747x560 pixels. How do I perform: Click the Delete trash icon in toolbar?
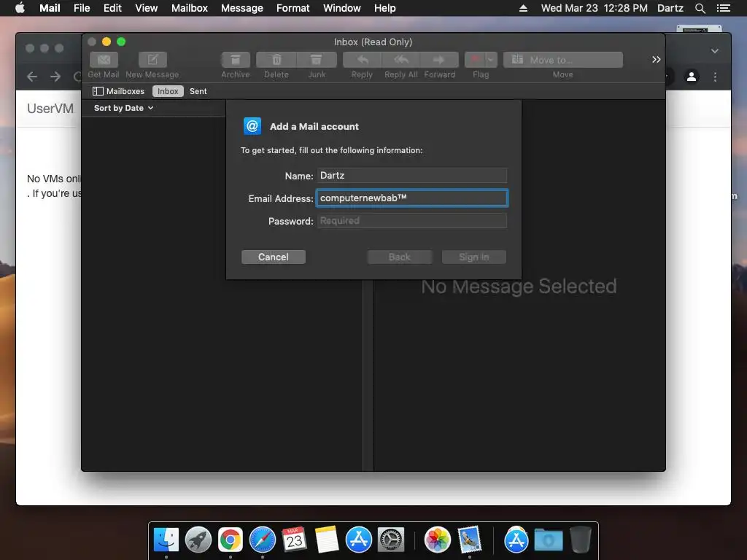pyautogui.click(x=276, y=60)
